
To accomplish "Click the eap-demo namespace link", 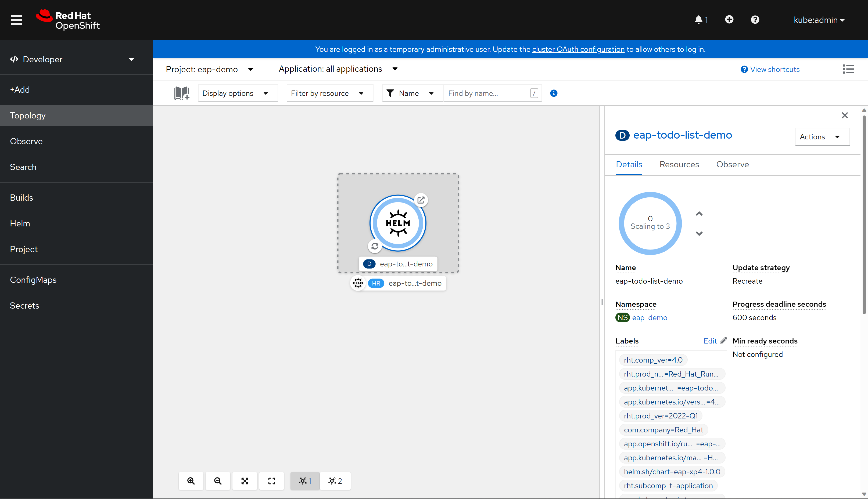I will pos(649,317).
